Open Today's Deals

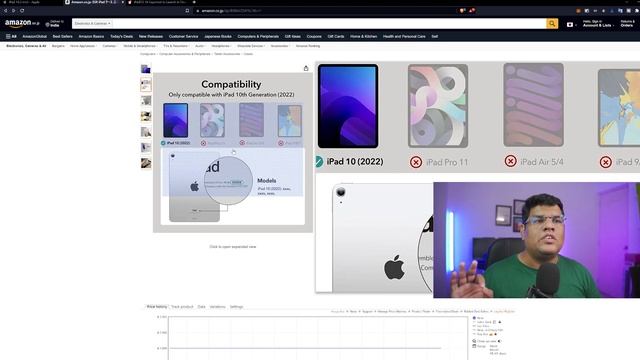point(121,36)
